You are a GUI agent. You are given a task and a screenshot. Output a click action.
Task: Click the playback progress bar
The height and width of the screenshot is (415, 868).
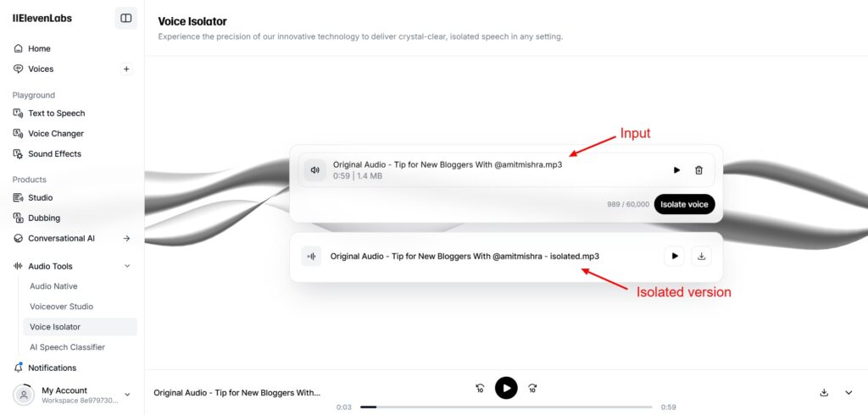506,407
